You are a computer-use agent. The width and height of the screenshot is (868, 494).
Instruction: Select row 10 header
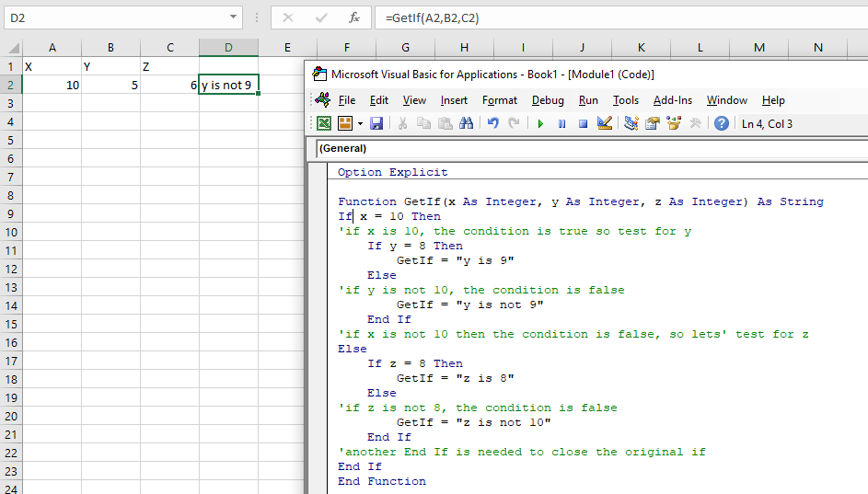(x=10, y=233)
